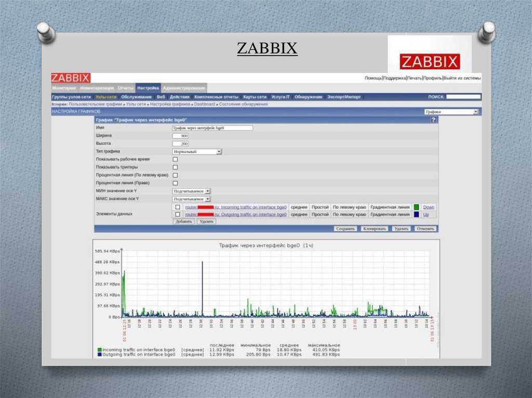The width and height of the screenshot is (532, 398).
Task: Click the large ZABBIX logo on slide
Action: click(430, 62)
